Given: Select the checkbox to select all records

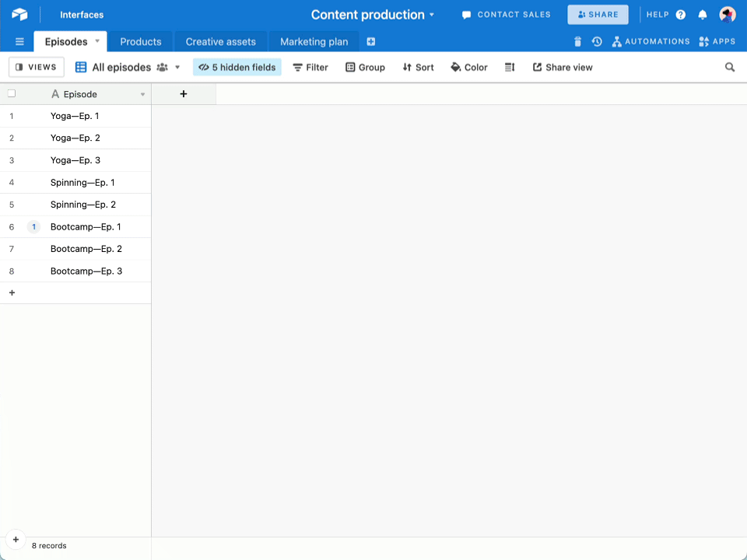Looking at the screenshot, I should pyautogui.click(x=11, y=93).
